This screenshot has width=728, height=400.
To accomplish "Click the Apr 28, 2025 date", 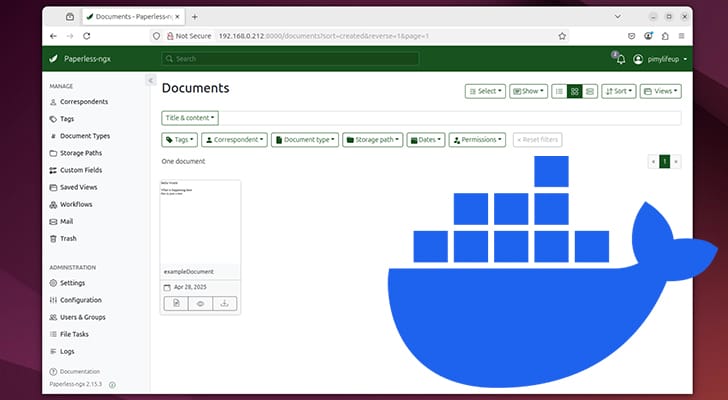I will 190,287.
